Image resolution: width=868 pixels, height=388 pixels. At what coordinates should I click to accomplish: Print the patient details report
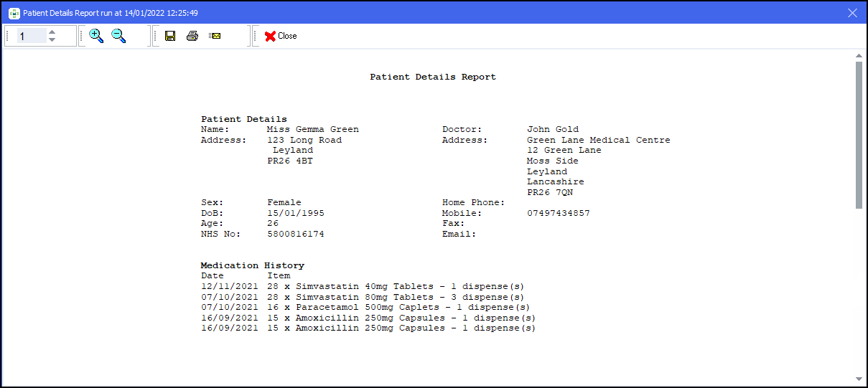[x=192, y=36]
